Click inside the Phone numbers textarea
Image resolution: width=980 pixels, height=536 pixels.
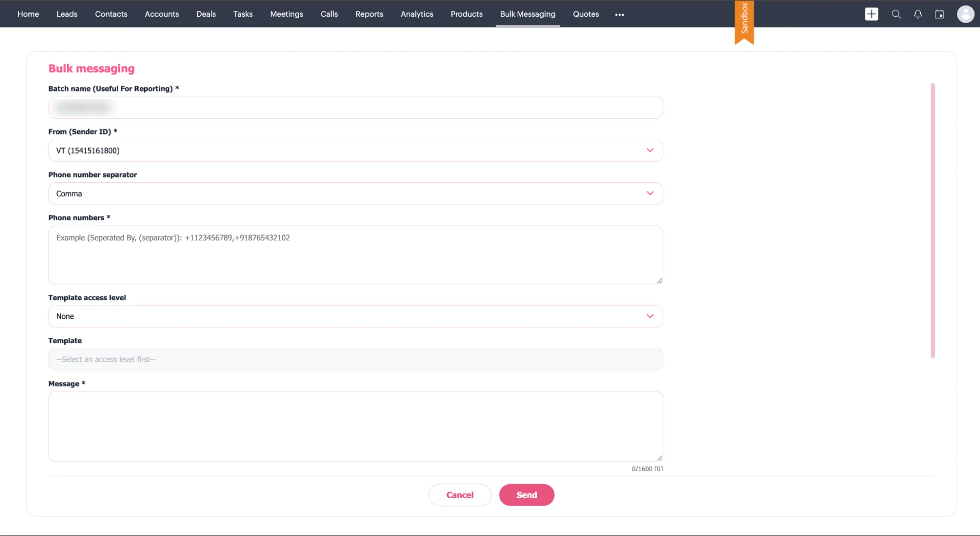point(355,255)
